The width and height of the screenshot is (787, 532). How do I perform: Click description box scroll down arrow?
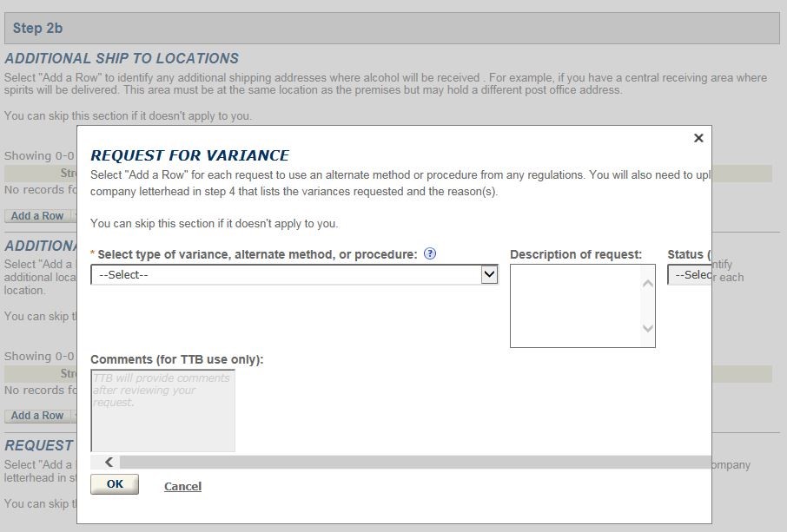click(648, 328)
